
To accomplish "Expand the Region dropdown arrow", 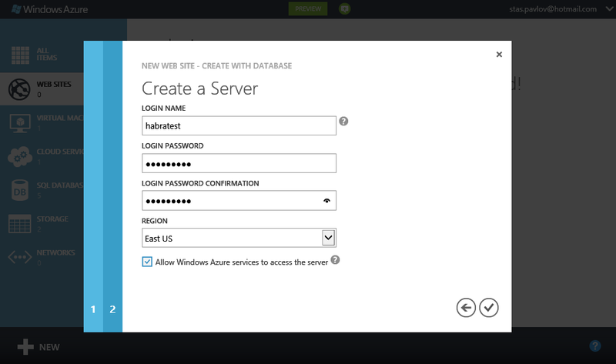I will (x=328, y=238).
